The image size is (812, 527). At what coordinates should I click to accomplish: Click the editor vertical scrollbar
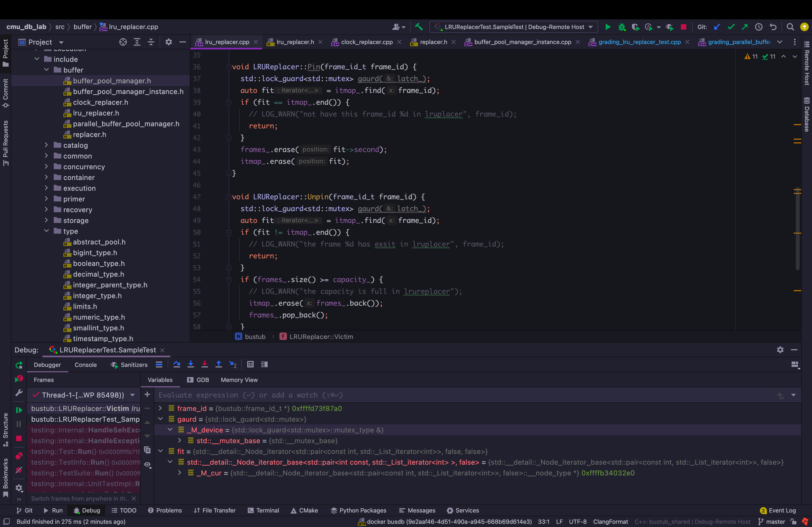(x=797, y=229)
